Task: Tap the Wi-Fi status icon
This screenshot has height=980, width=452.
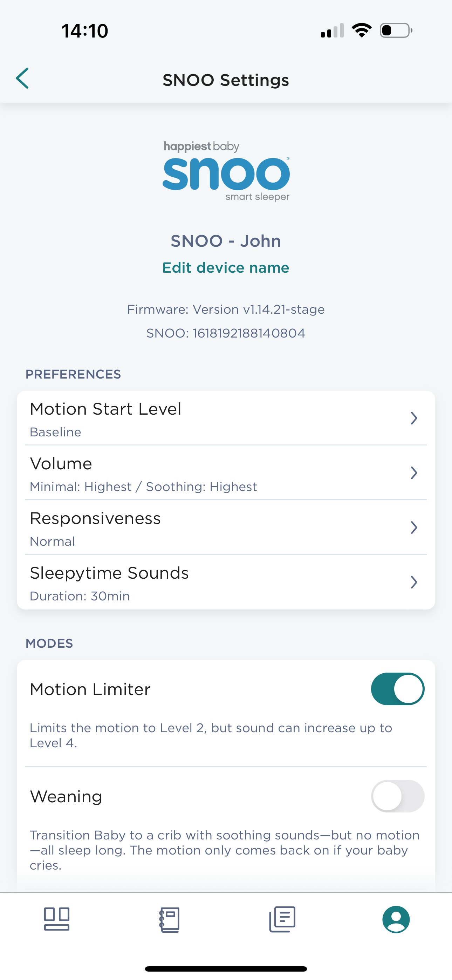Action: pos(362,30)
